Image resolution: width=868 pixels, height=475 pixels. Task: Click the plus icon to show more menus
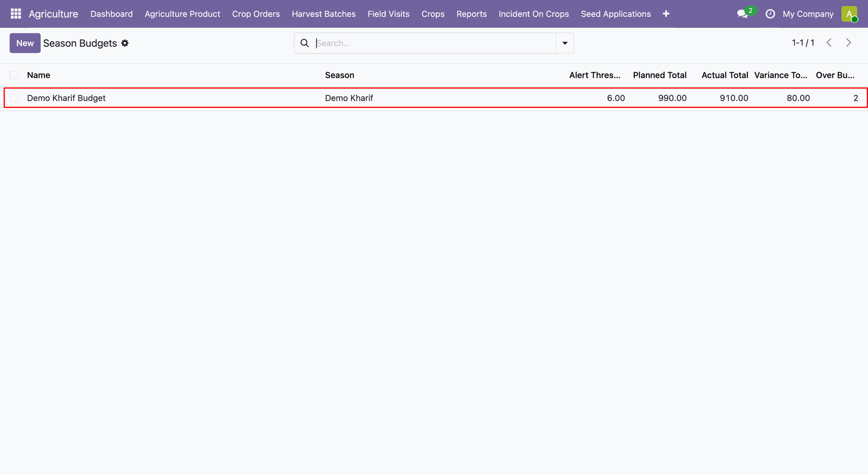666,14
